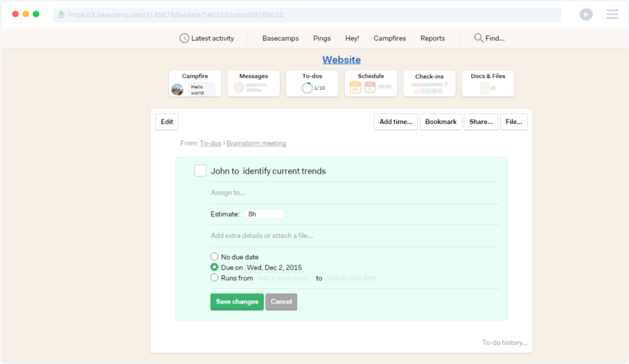
Task: Select the No due date option
Action: (214, 257)
